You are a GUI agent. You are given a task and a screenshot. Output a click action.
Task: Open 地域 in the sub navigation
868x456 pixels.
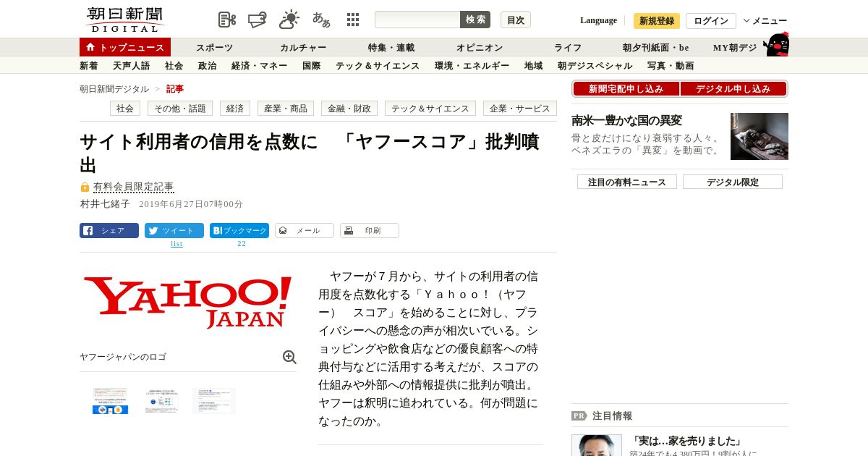[533, 65]
